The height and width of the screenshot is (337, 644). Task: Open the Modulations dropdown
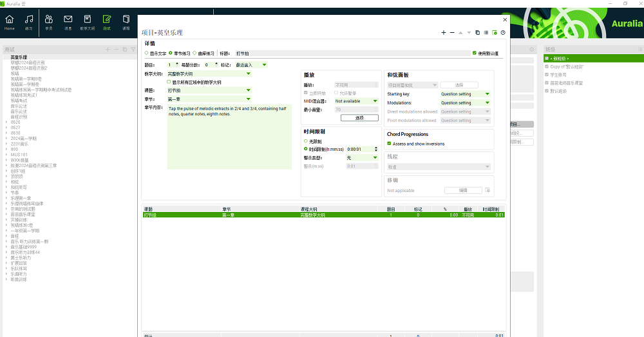465,102
